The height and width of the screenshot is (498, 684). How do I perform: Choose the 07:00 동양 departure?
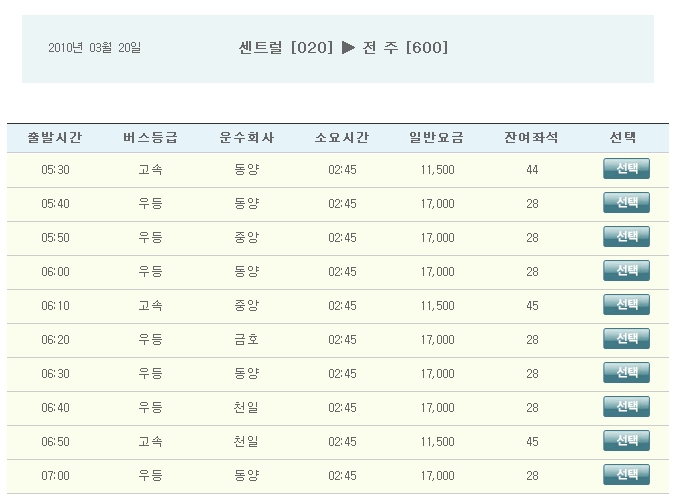(x=626, y=475)
